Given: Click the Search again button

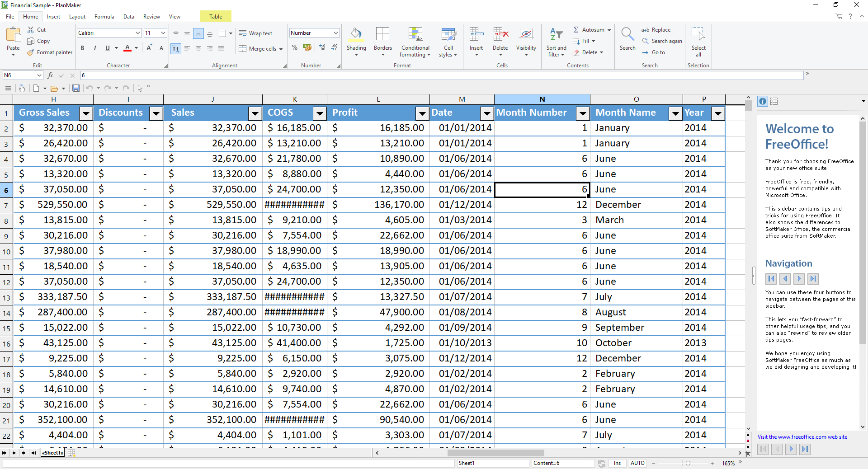Looking at the screenshot, I should point(662,41).
